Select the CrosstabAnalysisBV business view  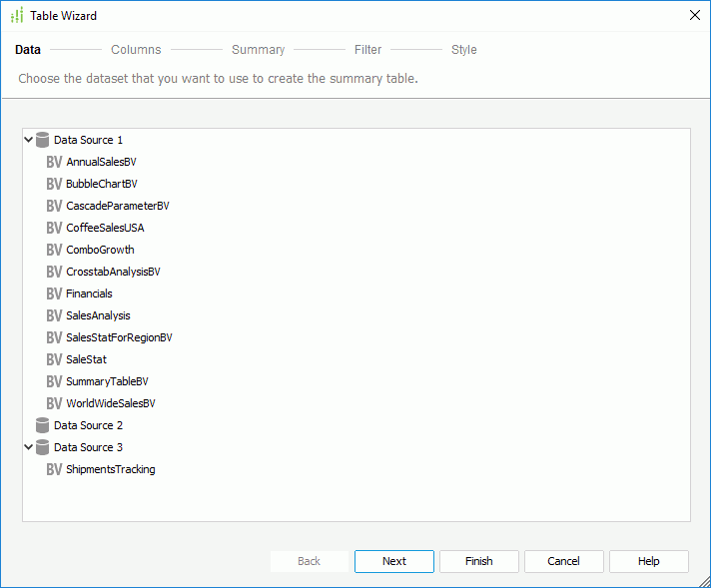click(113, 272)
